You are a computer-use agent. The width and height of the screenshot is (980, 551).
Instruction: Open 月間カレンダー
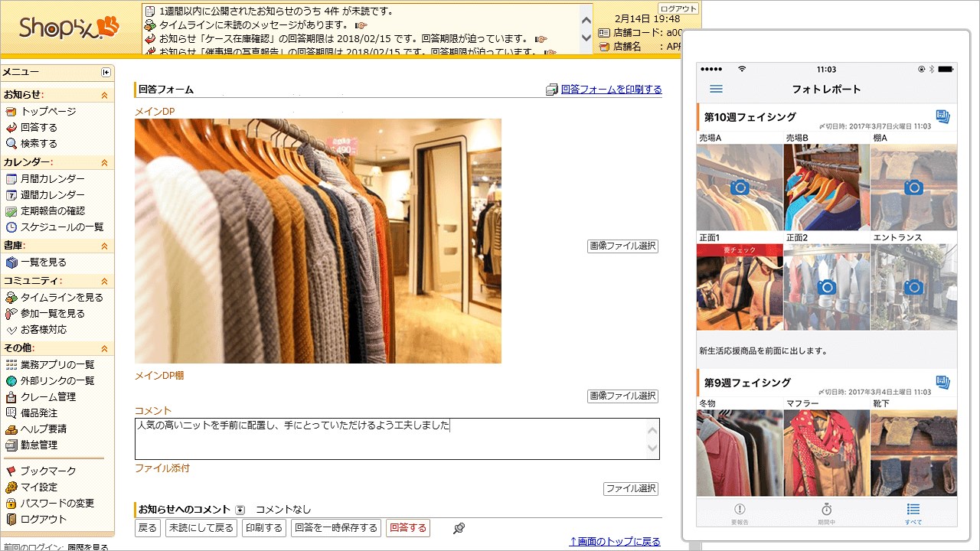coord(53,179)
